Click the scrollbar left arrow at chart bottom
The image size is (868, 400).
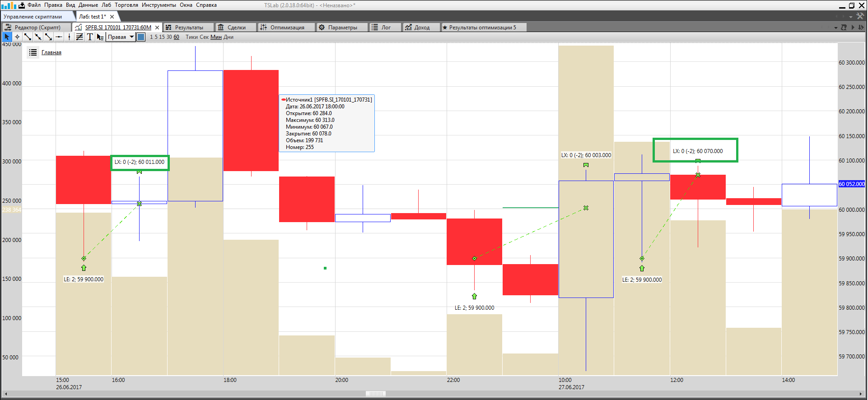coord(5,394)
